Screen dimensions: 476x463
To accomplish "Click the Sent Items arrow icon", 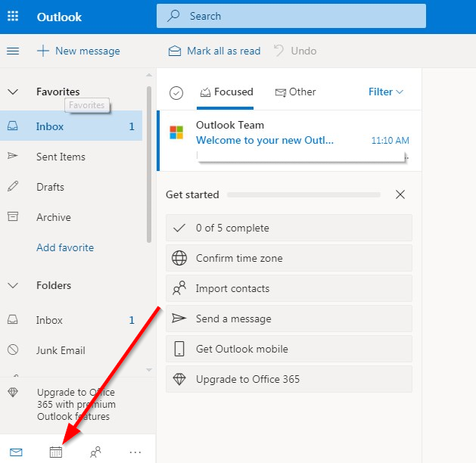I will (12, 156).
